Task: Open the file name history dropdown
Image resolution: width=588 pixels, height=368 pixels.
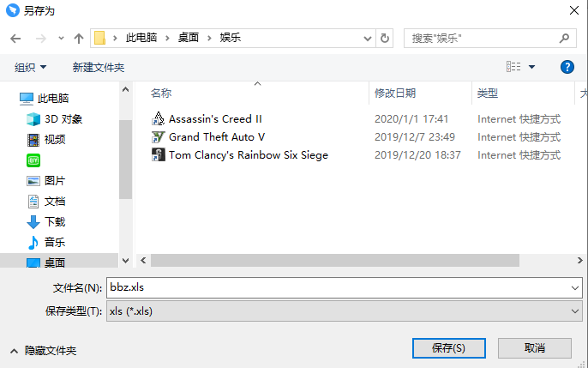Action: tap(574, 288)
